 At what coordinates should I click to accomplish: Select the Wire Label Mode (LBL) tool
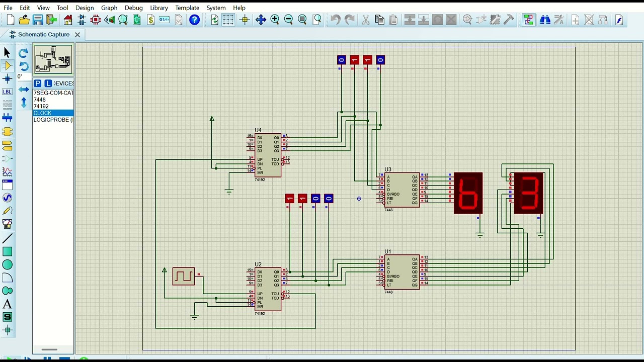7,92
